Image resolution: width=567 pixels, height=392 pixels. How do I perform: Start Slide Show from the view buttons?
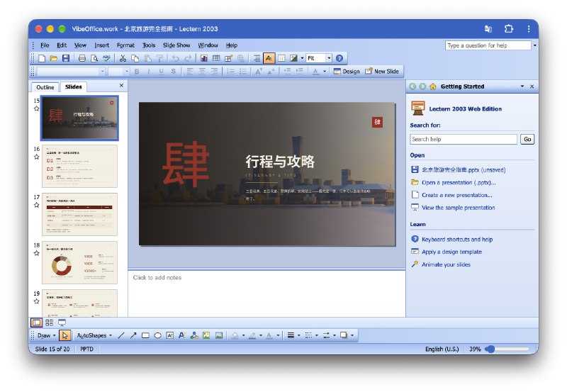pos(62,323)
